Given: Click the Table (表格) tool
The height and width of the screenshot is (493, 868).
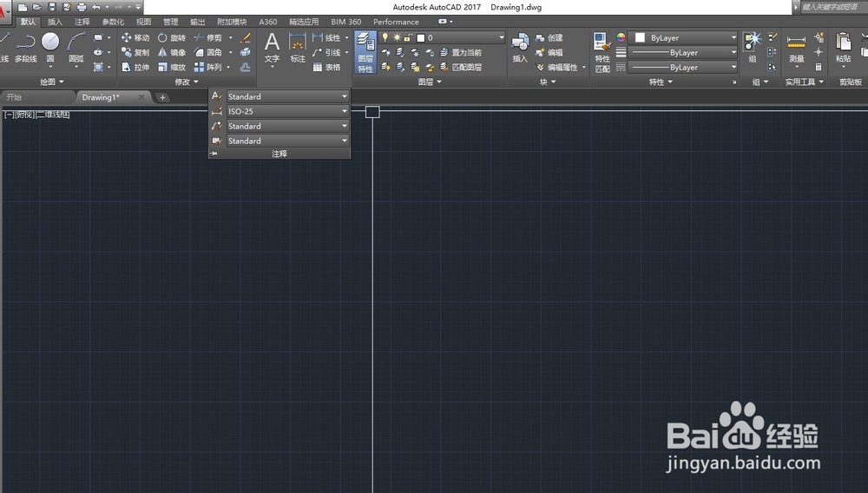Looking at the screenshot, I should pos(326,67).
